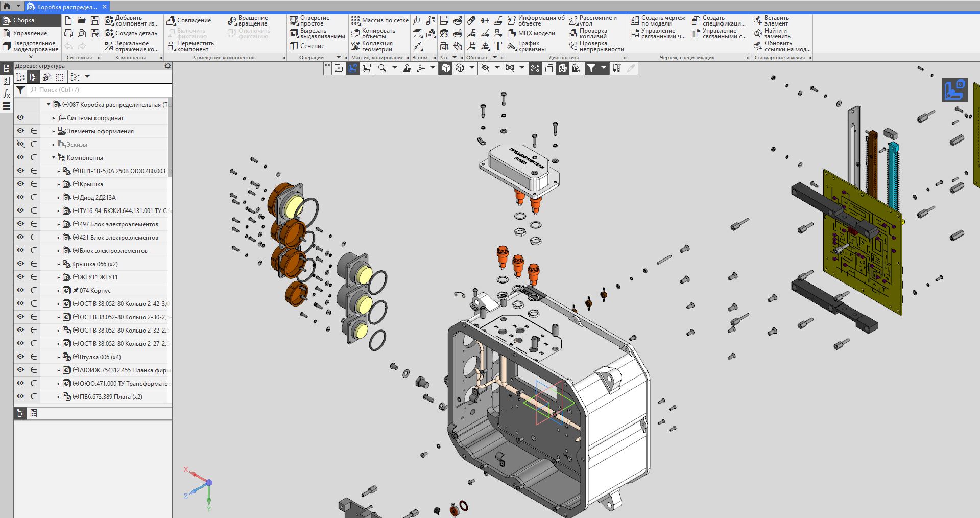
Task: Open the Collision check tool
Action: [573, 33]
